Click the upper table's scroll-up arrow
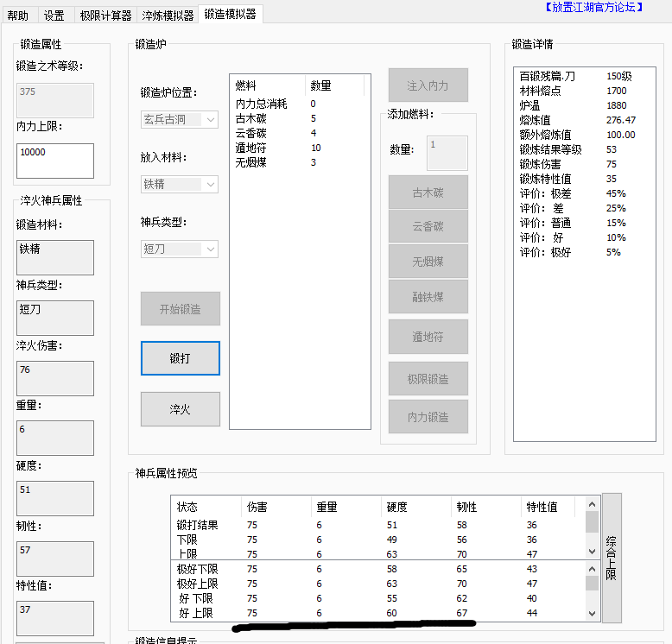This screenshot has height=644, width=672. [x=592, y=504]
